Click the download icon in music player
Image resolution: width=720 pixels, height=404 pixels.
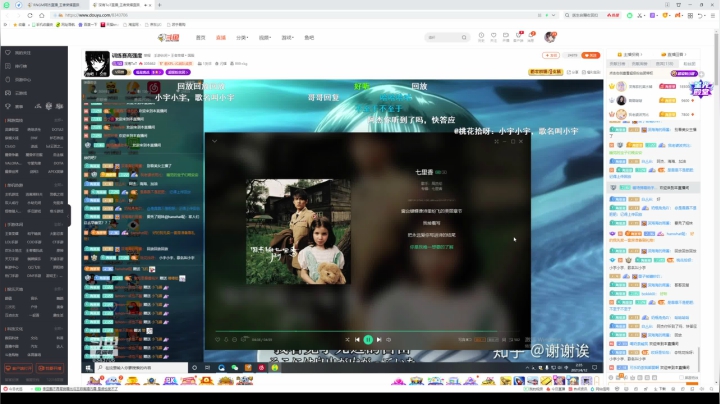point(226,340)
